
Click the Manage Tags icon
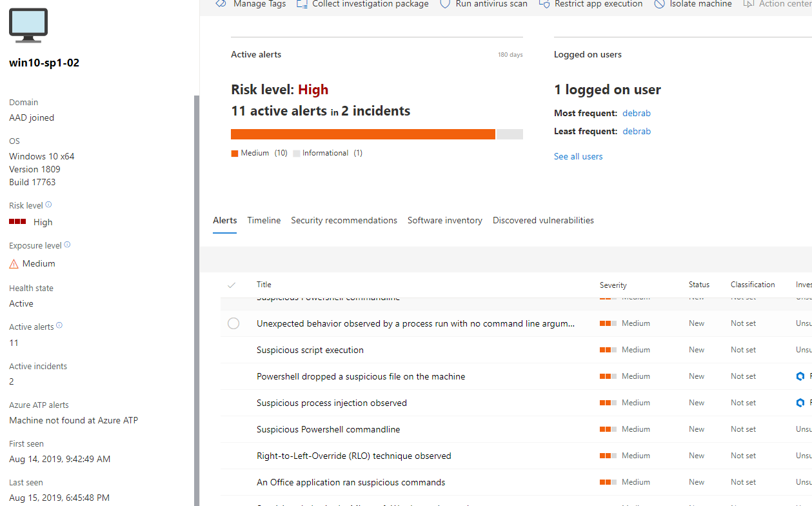[x=221, y=4]
